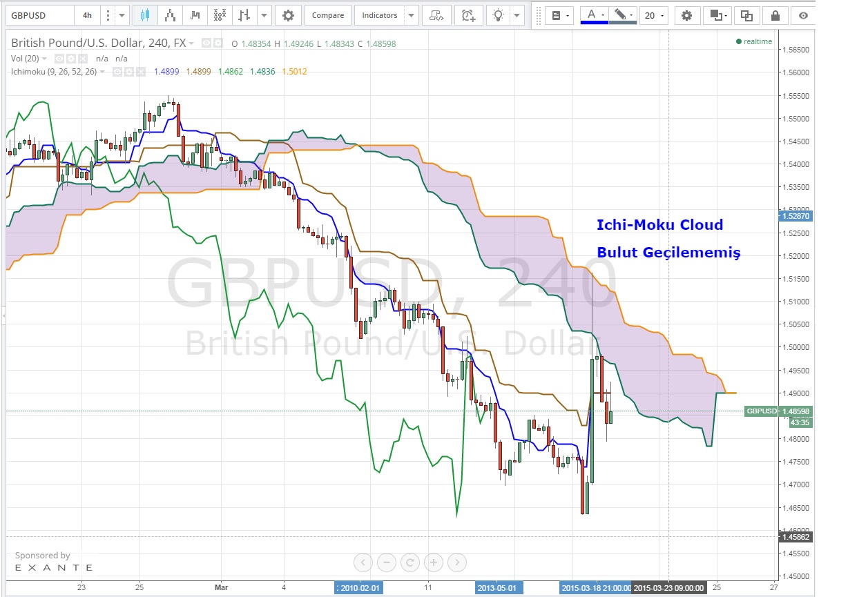Click the clone drawing icon
This screenshot has height=597, width=868.
(x=746, y=15)
